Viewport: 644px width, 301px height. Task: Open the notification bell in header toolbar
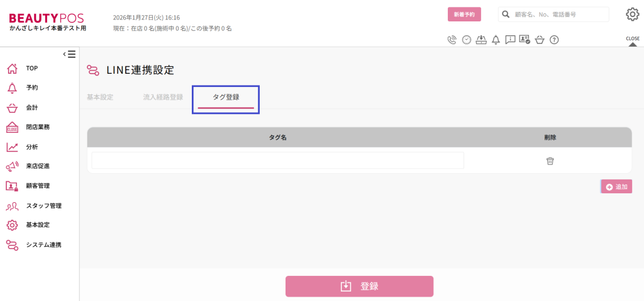click(496, 40)
